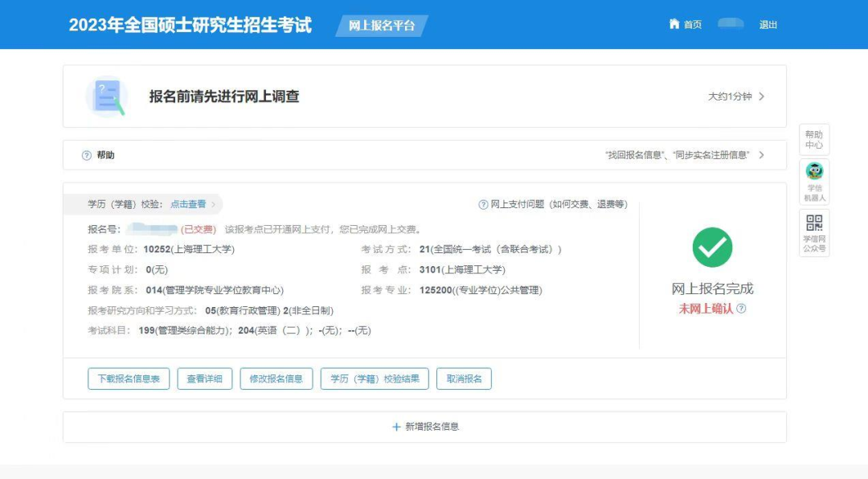Screen dimensions: 868x479
Task: Click the blurred 报名号 number
Action: click(x=152, y=229)
